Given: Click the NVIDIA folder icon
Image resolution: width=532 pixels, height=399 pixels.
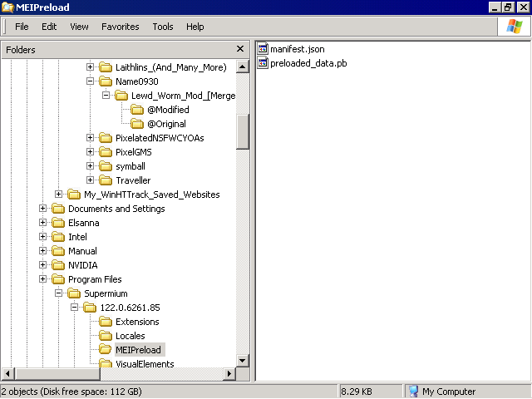Looking at the screenshot, I should (58, 265).
